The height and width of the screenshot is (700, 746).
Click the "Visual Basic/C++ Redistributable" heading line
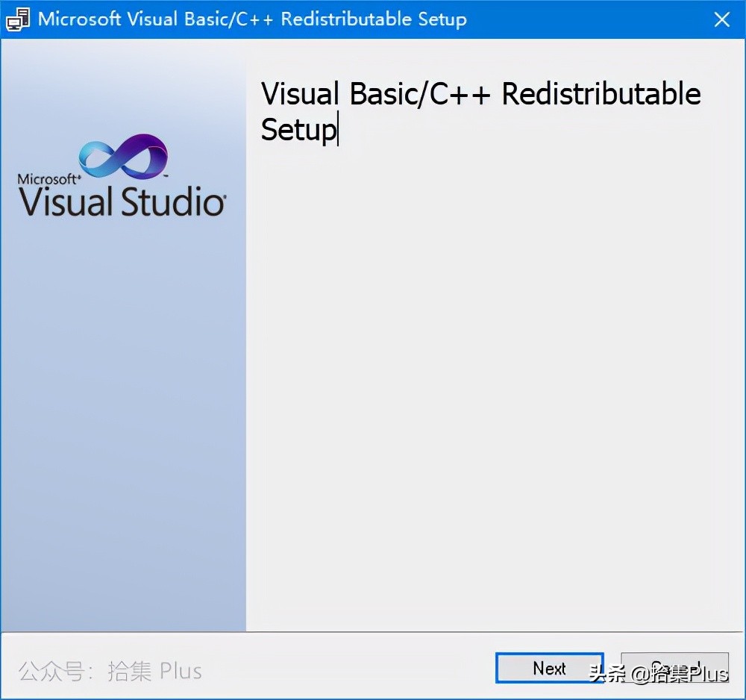pos(480,95)
